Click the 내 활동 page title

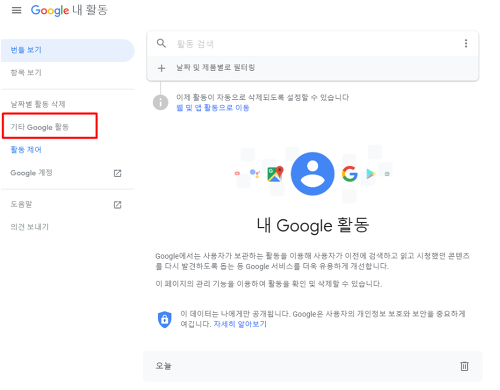[90, 10]
